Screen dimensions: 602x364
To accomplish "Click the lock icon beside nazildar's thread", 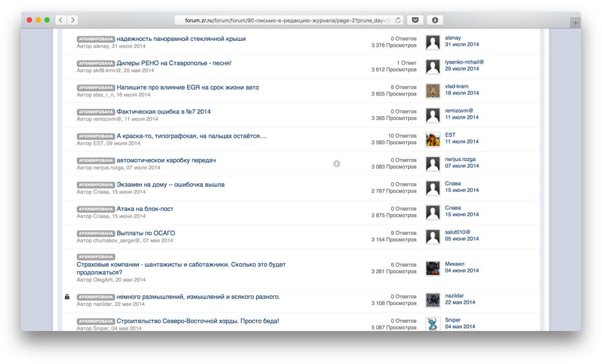I will 67,297.
